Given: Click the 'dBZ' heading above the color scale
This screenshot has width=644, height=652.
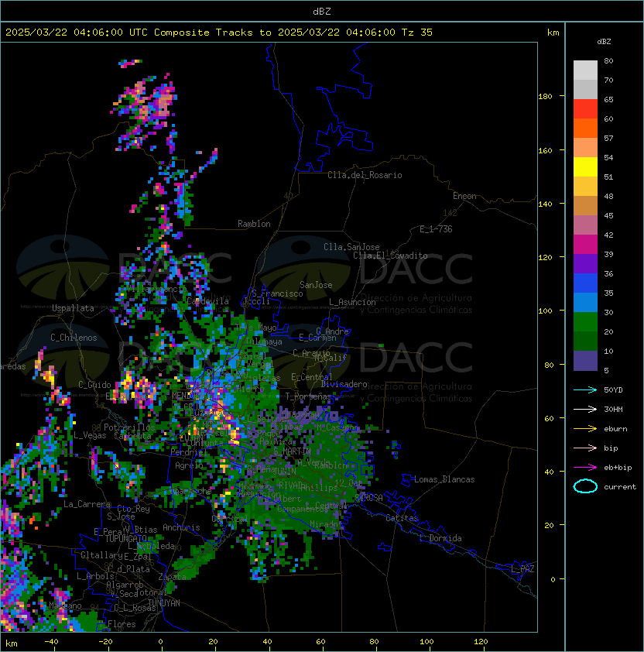Looking at the screenshot, I should pos(604,42).
